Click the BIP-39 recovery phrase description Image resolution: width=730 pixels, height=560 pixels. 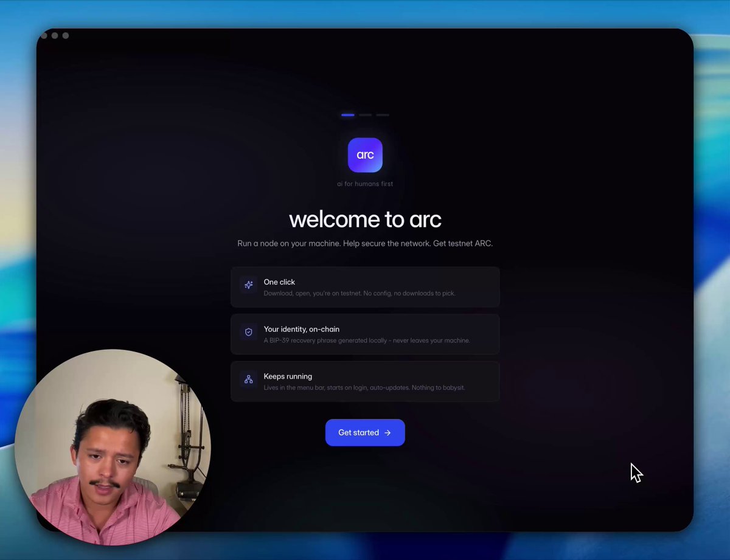(367, 340)
